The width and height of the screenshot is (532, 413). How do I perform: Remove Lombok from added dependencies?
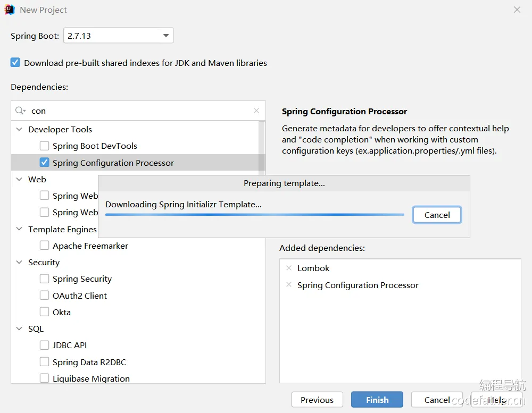289,268
